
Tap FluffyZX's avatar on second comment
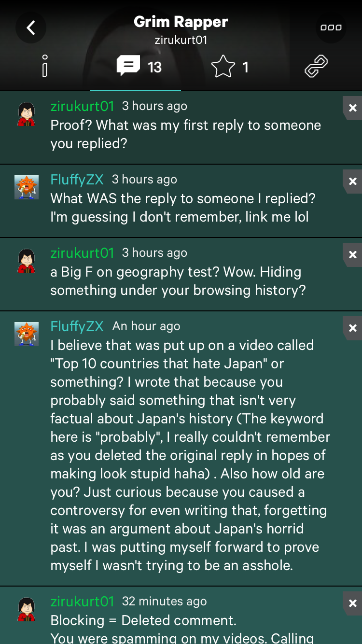click(x=27, y=187)
